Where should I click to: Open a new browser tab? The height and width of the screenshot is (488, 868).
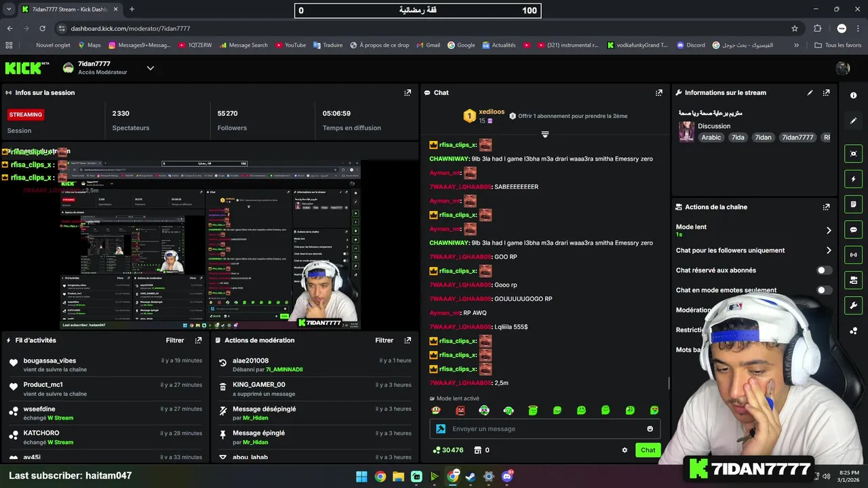click(132, 9)
